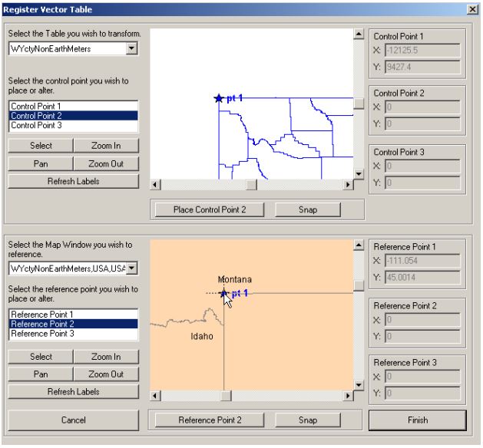This screenshot has width=483, height=448.
Task: Click the upper Zoom In button
Action: 106,146
